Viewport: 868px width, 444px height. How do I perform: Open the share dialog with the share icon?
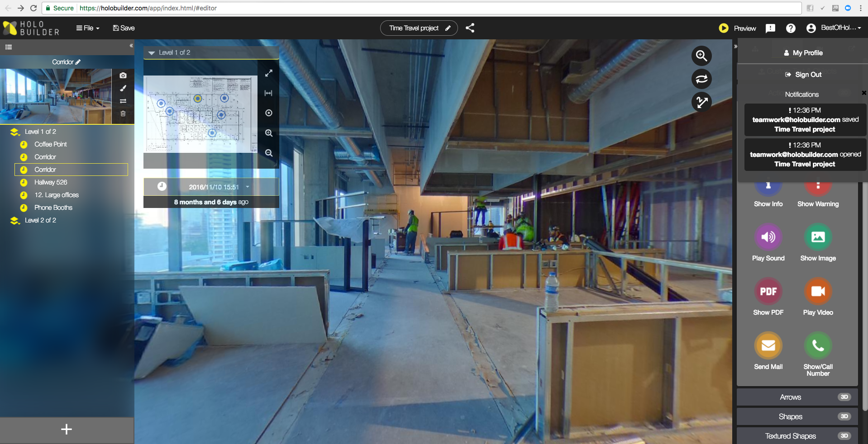[470, 28]
